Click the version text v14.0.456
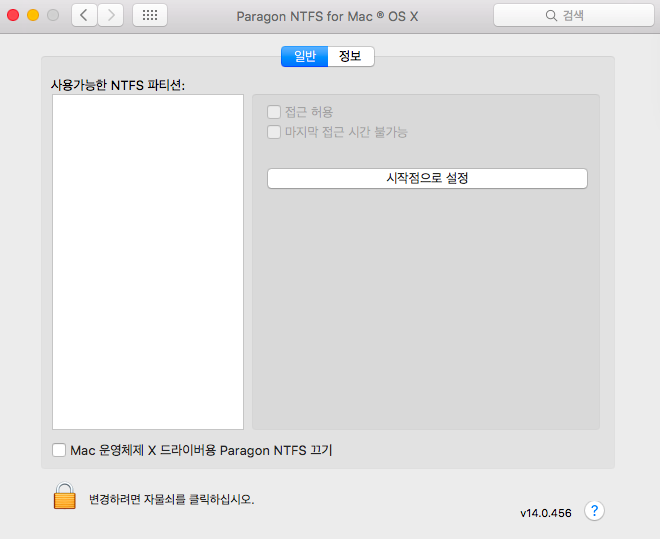The image size is (660, 539). tap(546, 513)
